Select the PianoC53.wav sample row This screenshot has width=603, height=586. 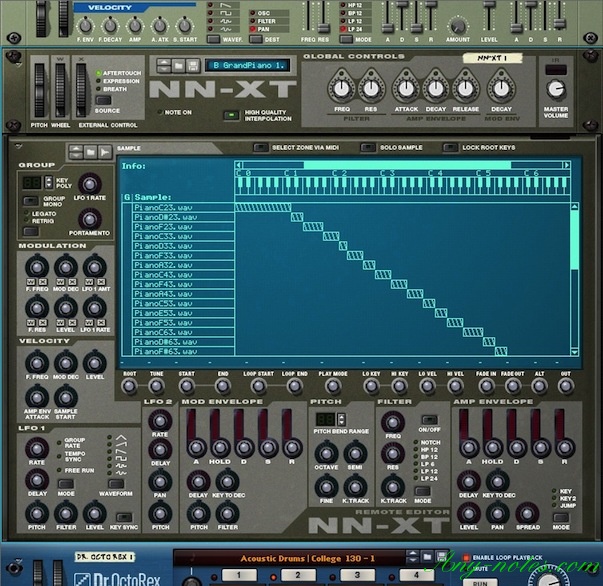183,303
